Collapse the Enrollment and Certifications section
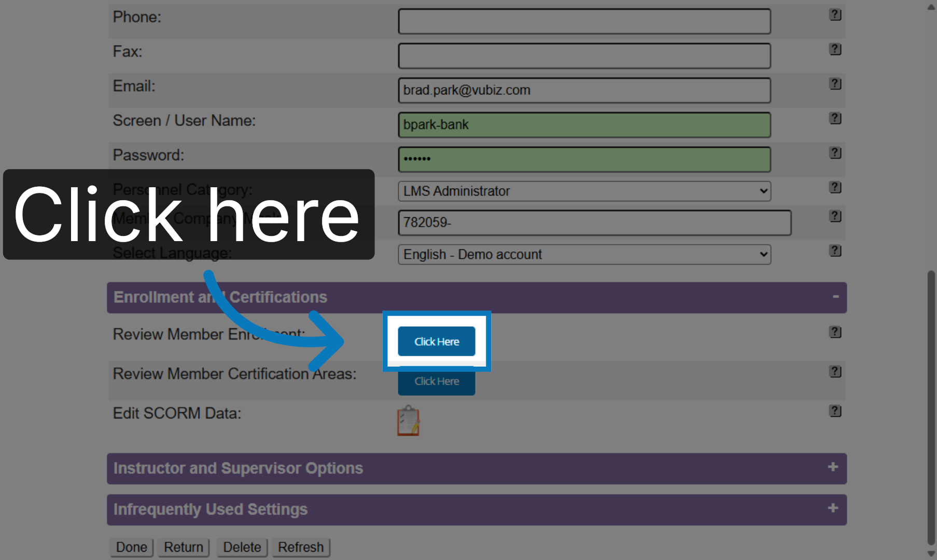 pyautogui.click(x=835, y=297)
